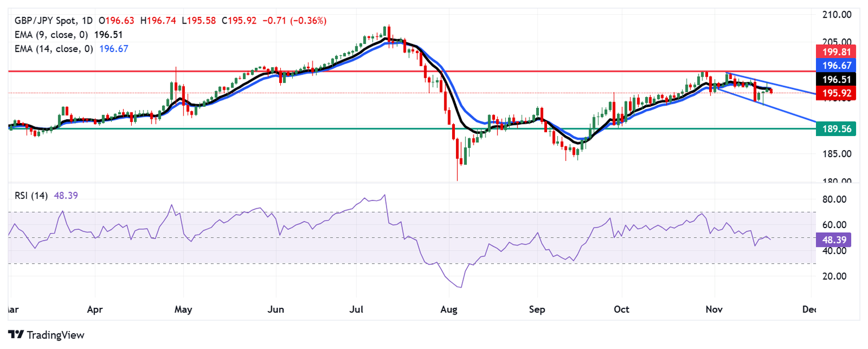
Task: Click the blue 196.67 EMA price tag
Action: [837, 67]
